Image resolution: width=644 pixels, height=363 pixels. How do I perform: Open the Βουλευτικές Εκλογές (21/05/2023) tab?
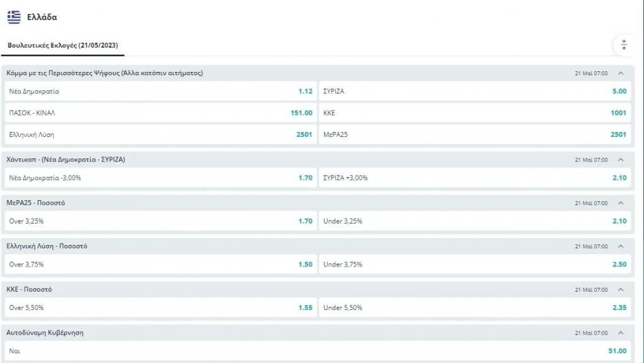pyautogui.click(x=63, y=45)
